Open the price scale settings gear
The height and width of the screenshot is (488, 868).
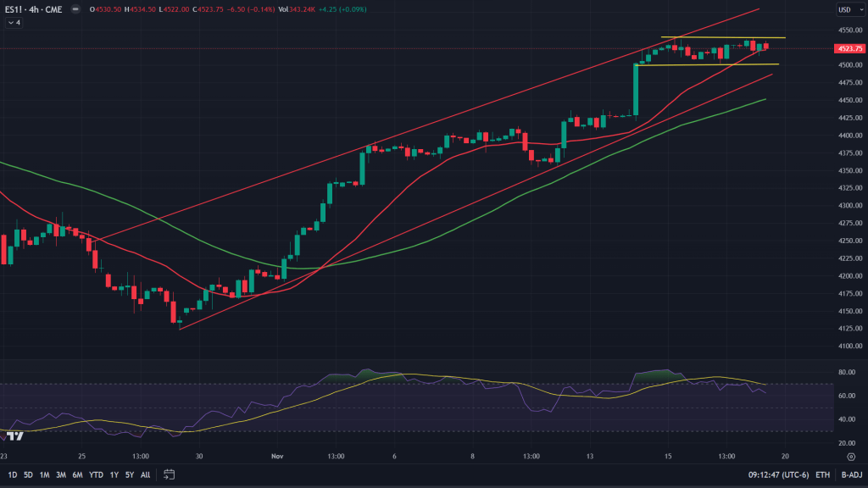point(850,456)
